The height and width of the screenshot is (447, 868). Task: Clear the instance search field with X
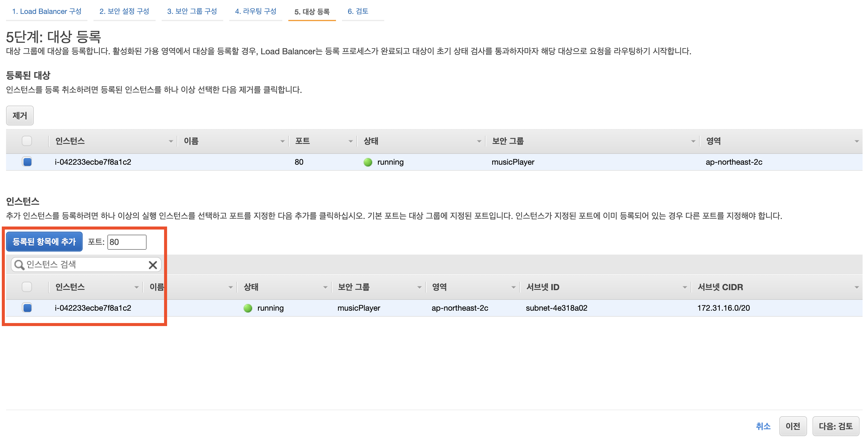tap(153, 265)
